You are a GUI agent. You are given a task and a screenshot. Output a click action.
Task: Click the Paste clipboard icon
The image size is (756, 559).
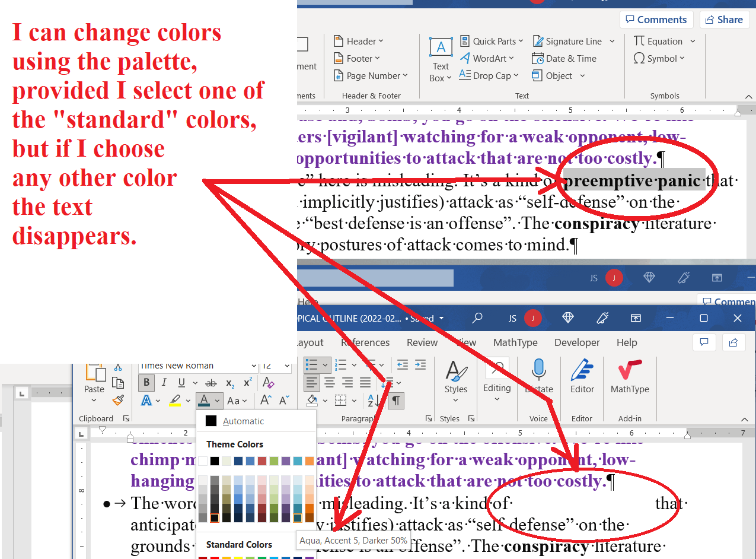click(94, 374)
